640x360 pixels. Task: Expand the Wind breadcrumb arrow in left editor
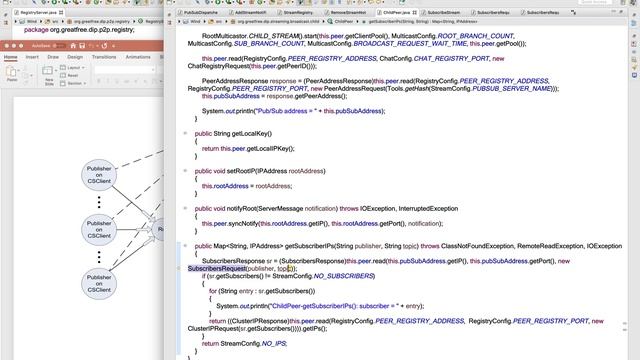coord(16,21)
